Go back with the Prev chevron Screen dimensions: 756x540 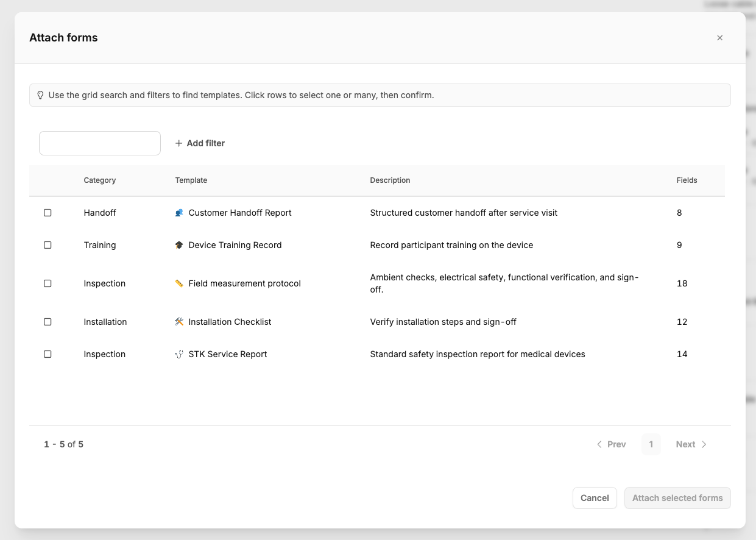[x=599, y=444]
